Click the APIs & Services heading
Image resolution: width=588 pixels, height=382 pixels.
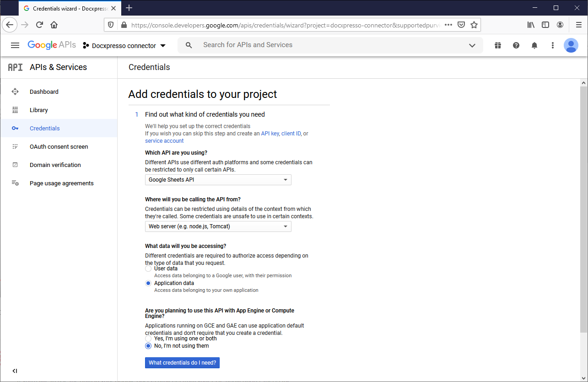tap(58, 67)
